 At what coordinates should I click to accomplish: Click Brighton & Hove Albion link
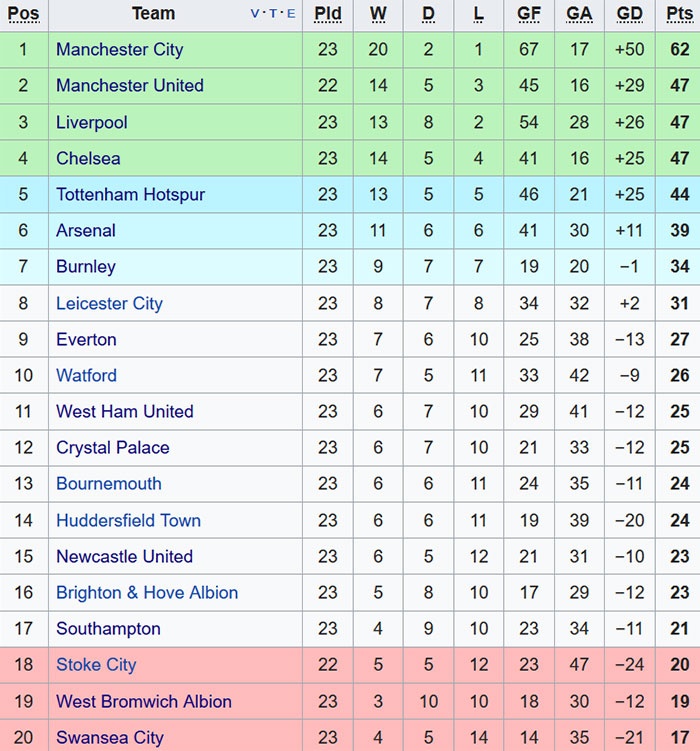pos(147,592)
